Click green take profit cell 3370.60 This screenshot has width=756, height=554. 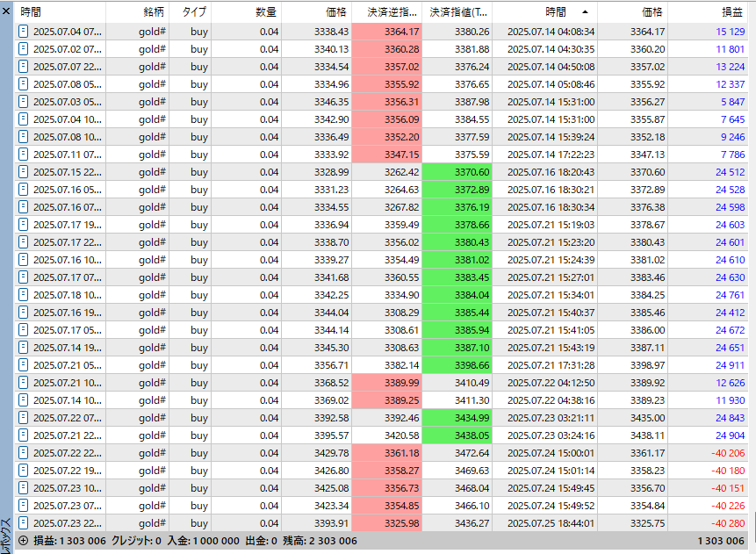tap(457, 172)
